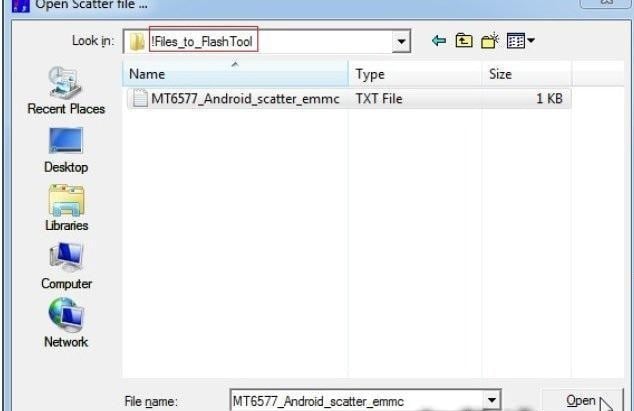Screen dimensions: 634x411
Task: Select MT6577_Android_scatter_emmc file
Action: coord(349,99)
